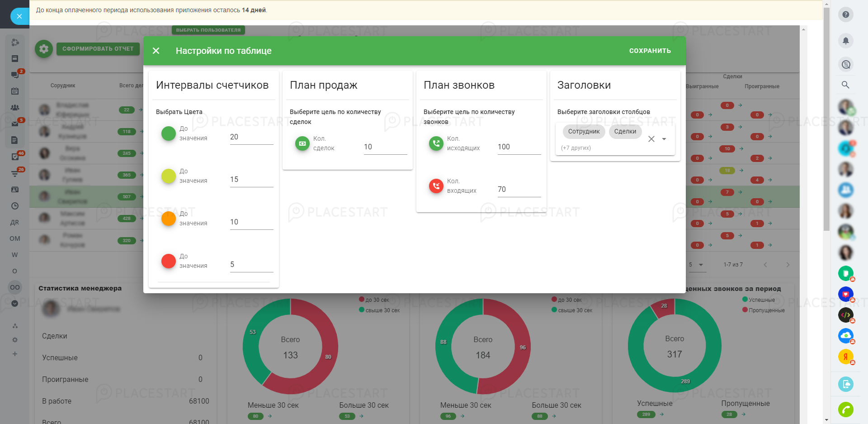Open the notifications bell icon

pyautogui.click(x=845, y=41)
